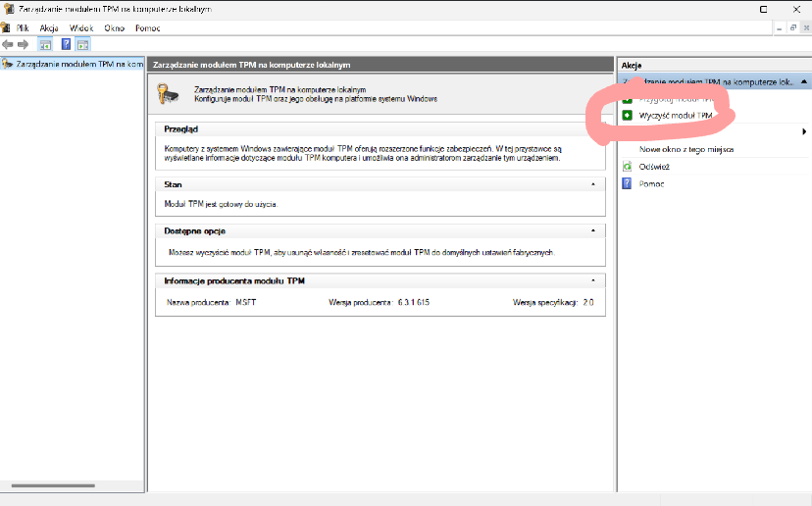Viewport: 812px width, 506px height.
Task: Click the Pomoc question mark icon
Action: pos(627,183)
